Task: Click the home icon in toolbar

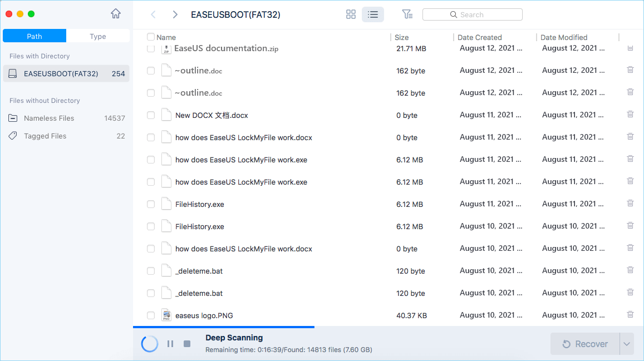Action: click(115, 13)
